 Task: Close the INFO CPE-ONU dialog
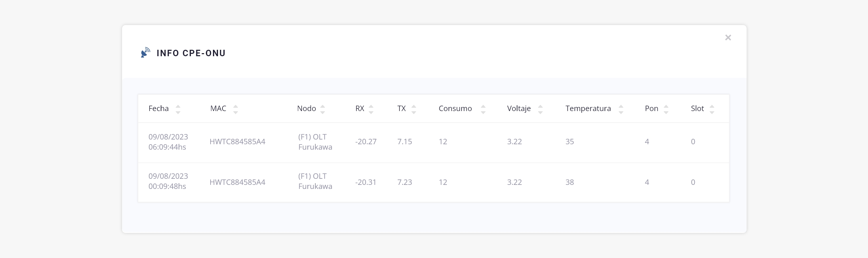click(728, 38)
